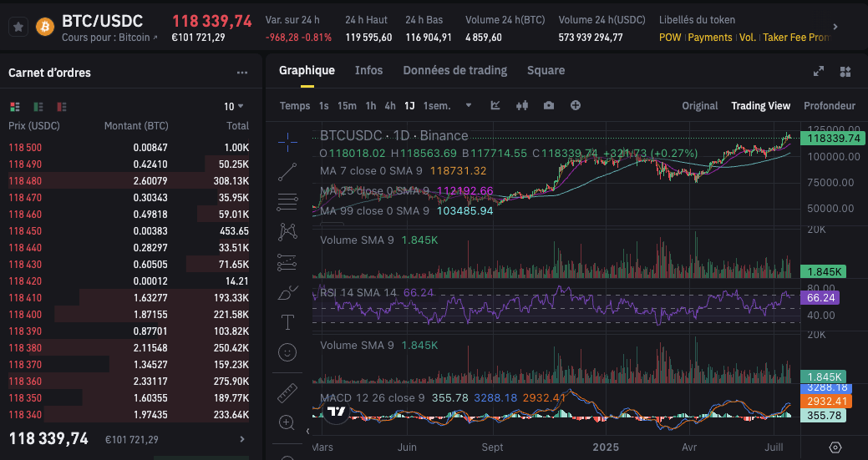868x460 pixels.
Task: Click the green price label 118339.74 on axis
Action: 833,139
